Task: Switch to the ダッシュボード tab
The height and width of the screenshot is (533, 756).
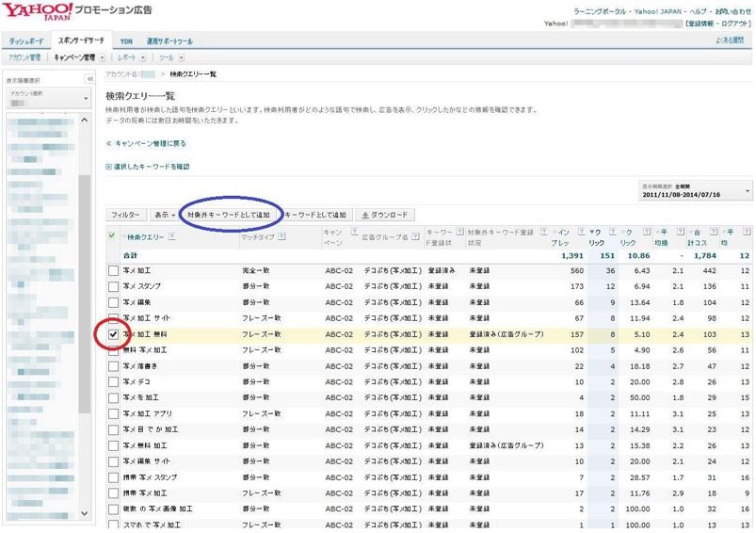Action: [26, 41]
